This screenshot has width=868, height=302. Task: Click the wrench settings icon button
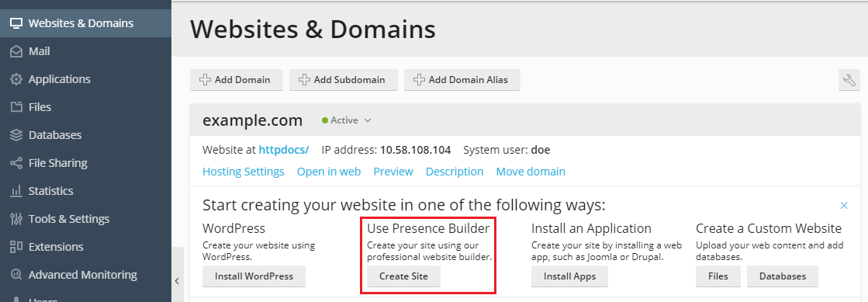[849, 80]
